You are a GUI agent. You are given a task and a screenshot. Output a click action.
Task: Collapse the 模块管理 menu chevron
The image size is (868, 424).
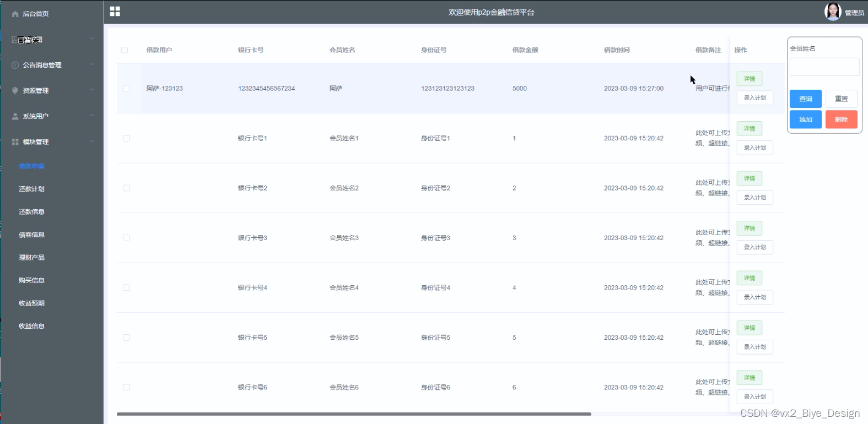click(x=91, y=141)
